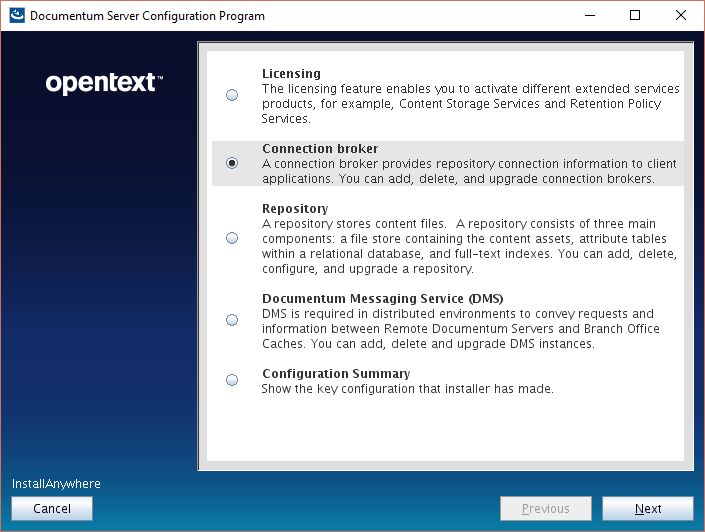Viewport: 705px width, 532px height.
Task: Select the Licensing radio button
Action: click(232, 95)
